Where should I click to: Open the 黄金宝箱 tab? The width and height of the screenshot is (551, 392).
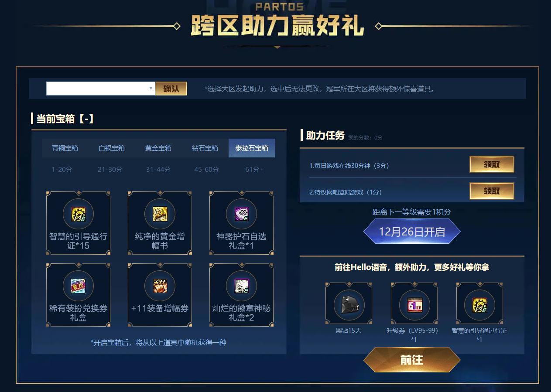[x=158, y=148]
